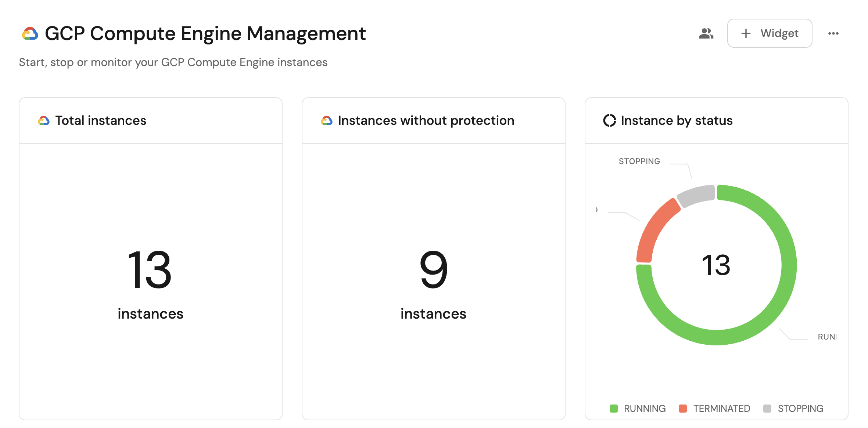Viewport: 868px width, 428px height.
Task: Open the three-dot more options menu
Action: [x=833, y=33]
